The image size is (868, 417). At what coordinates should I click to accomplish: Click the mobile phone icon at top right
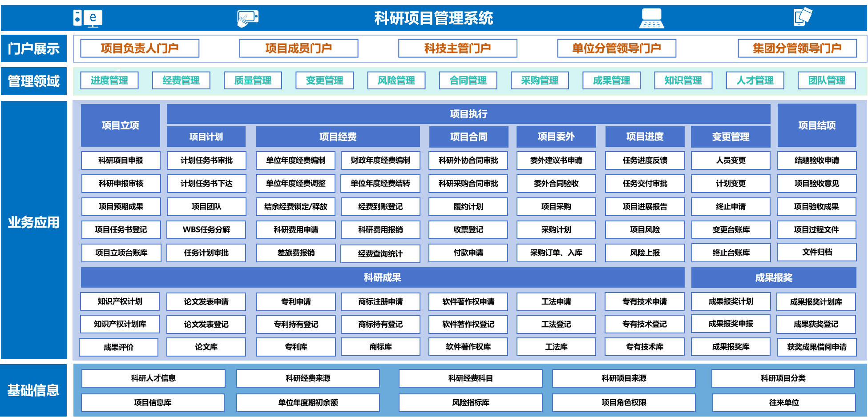coord(805,17)
